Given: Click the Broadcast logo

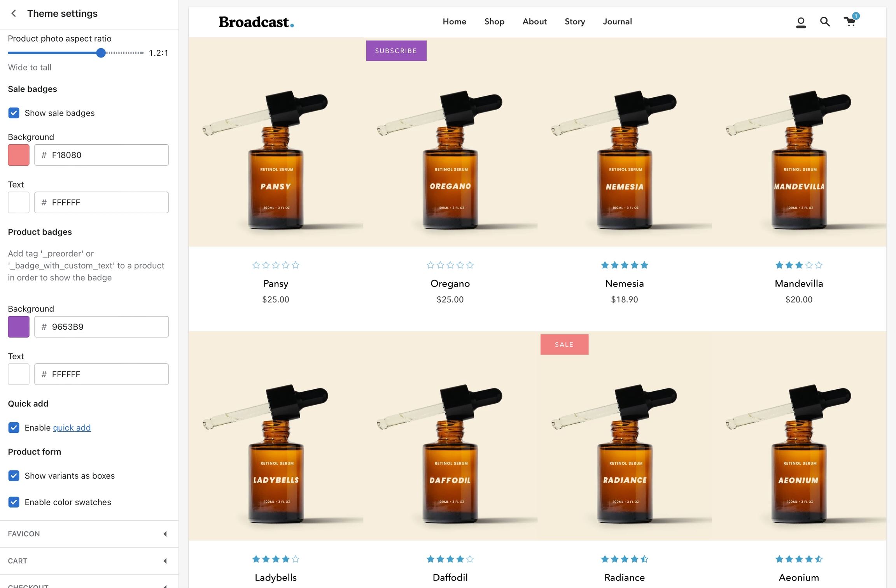Looking at the screenshot, I should point(256,22).
